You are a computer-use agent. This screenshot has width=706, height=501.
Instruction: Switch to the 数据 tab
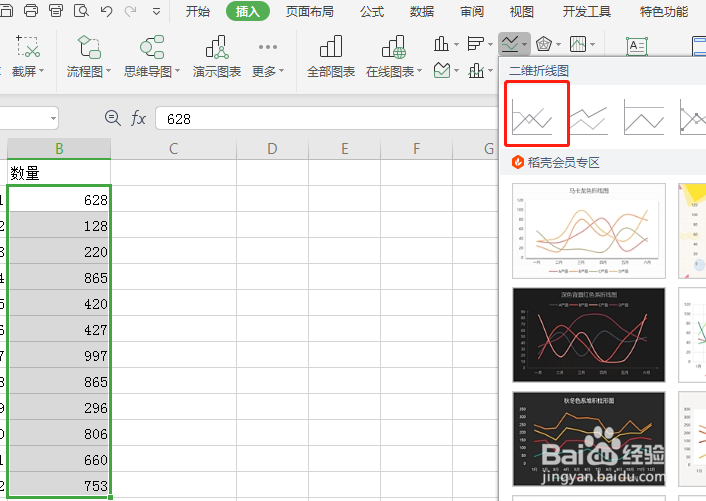point(421,11)
